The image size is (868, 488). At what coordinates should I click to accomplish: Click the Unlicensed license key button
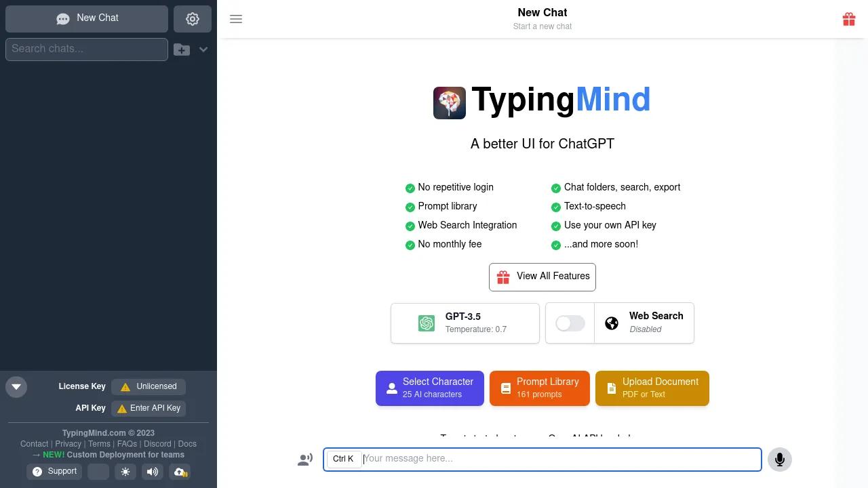(149, 387)
